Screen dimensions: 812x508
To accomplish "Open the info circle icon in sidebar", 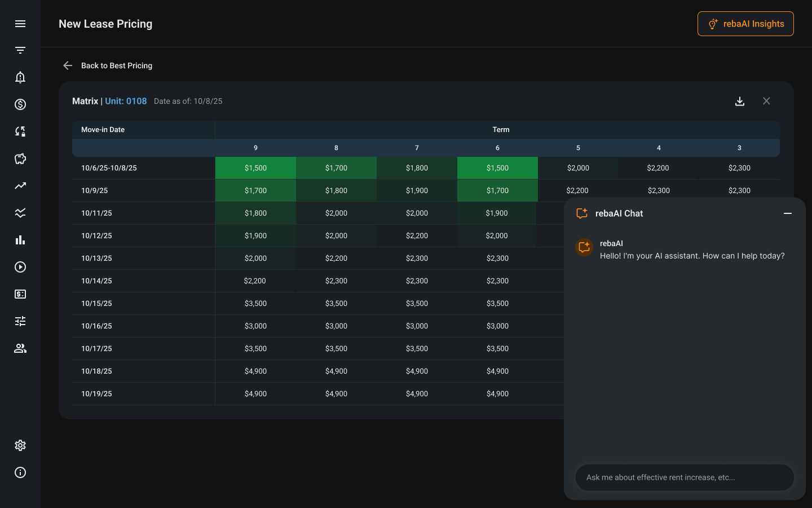I will 20,472.
